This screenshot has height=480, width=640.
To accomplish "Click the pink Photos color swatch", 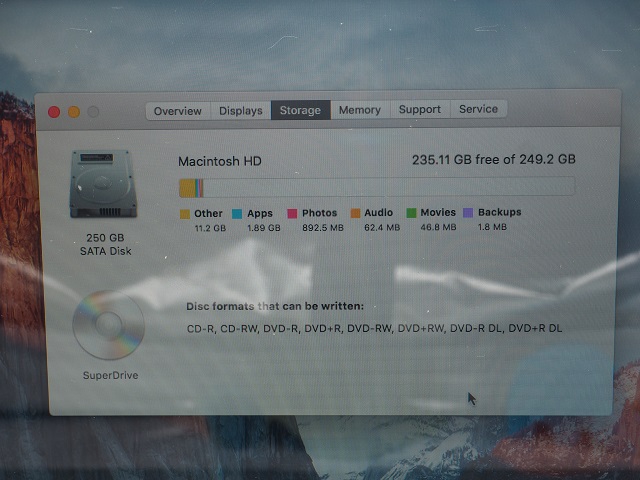I will point(292,213).
